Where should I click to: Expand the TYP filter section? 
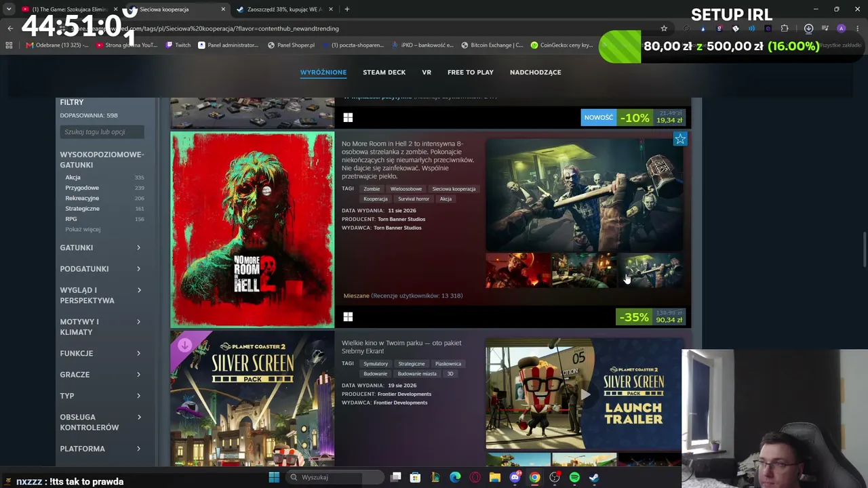(x=100, y=395)
